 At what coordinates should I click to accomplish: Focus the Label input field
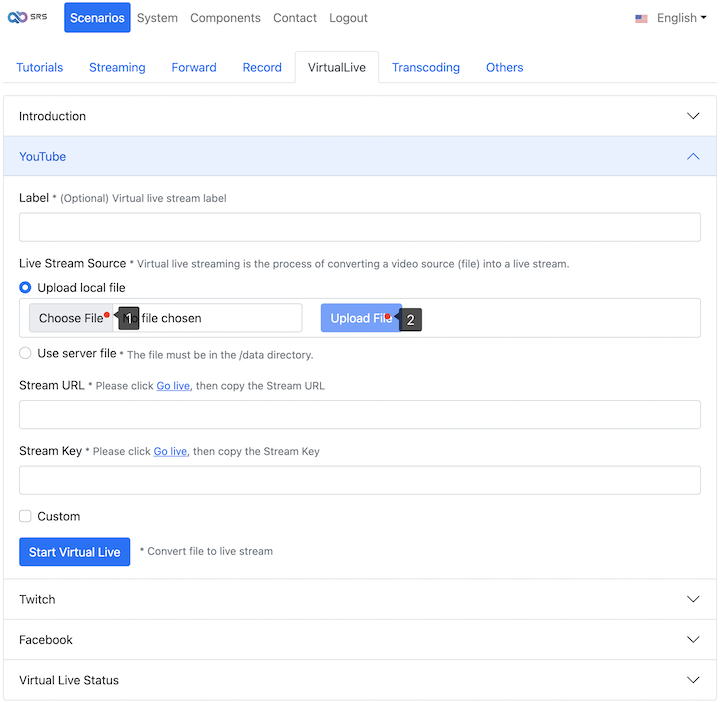pyautogui.click(x=360, y=227)
